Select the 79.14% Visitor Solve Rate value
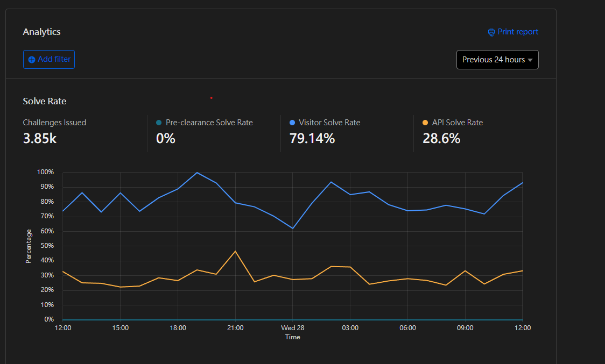This screenshot has height=364, width=605. (312, 139)
